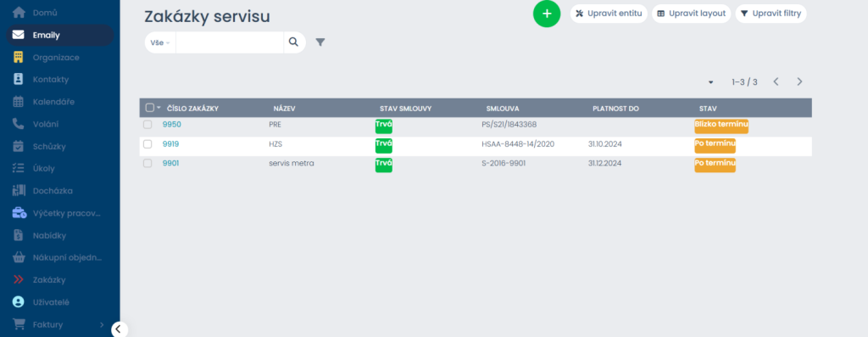
Task: Select the checkbox for order 9919
Action: tap(147, 144)
